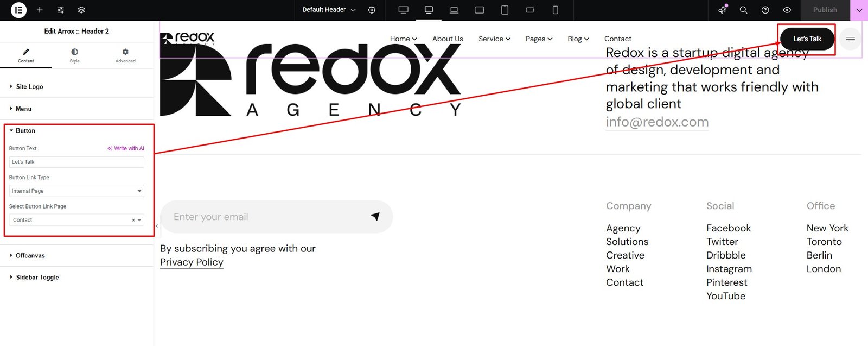The image size is (868, 346).
Task: Click the paper plane submit icon
Action: point(375,216)
